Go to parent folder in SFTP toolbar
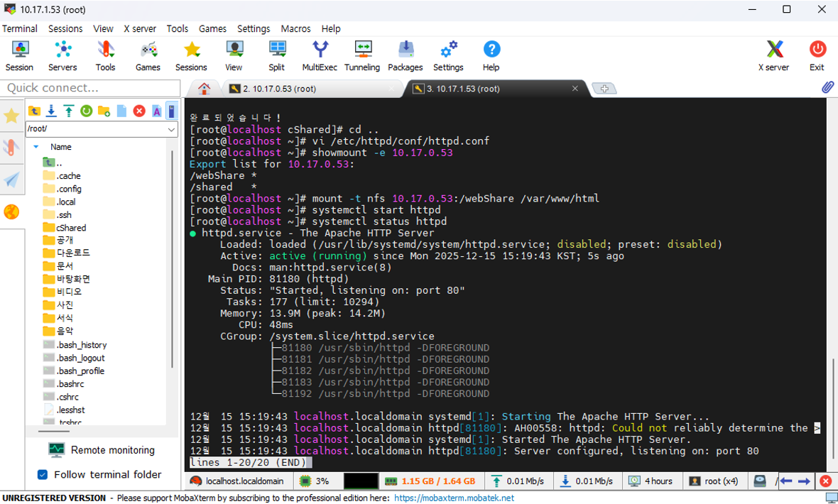 tap(34, 111)
